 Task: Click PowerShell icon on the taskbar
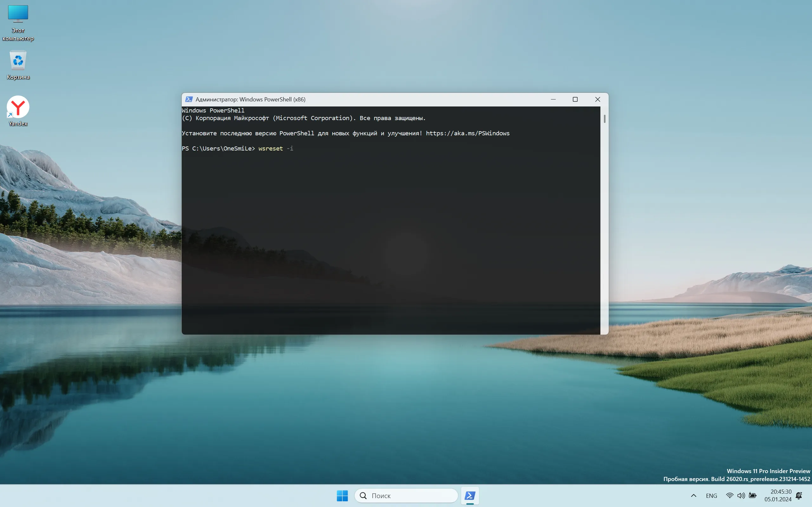[470, 496]
